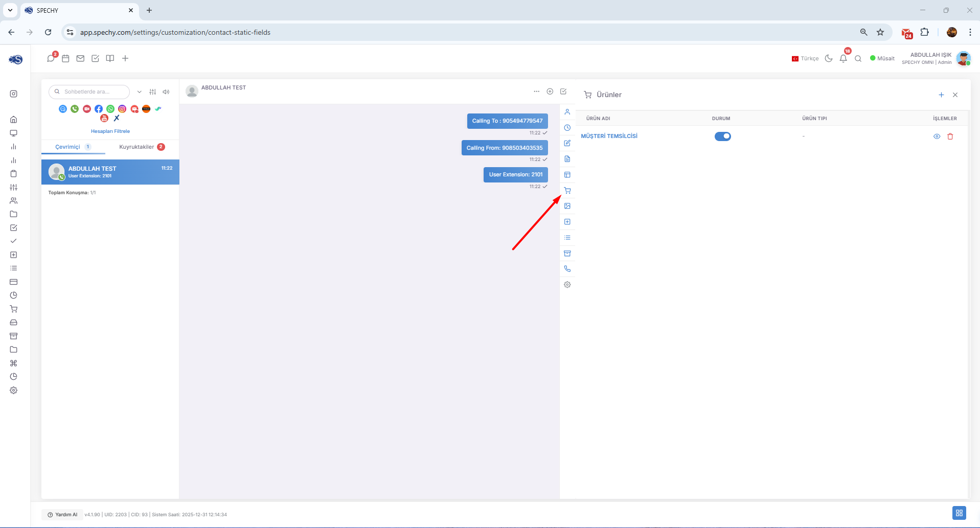
Task: Add a new product with plus button
Action: click(941, 95)
